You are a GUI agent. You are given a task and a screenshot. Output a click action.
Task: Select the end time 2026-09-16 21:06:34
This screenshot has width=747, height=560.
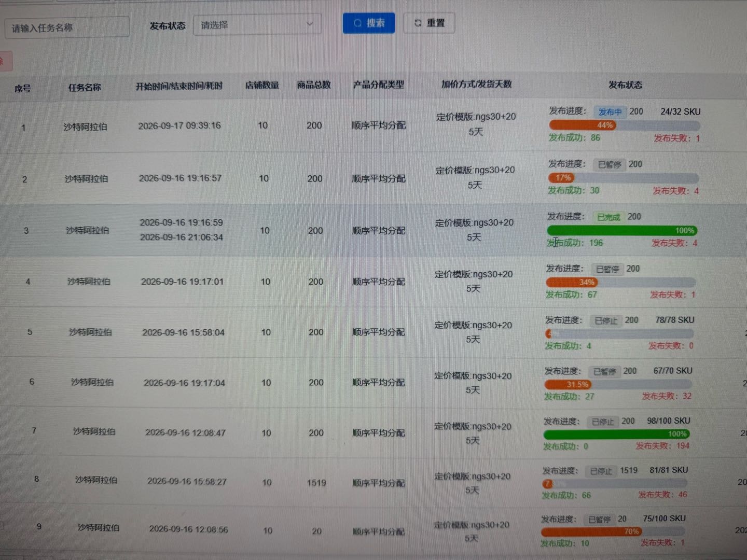tap(182, 237)
